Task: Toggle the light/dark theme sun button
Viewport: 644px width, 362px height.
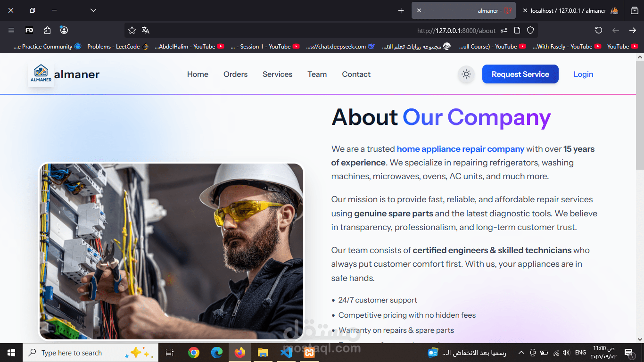Action: click(x=466, y=74)
